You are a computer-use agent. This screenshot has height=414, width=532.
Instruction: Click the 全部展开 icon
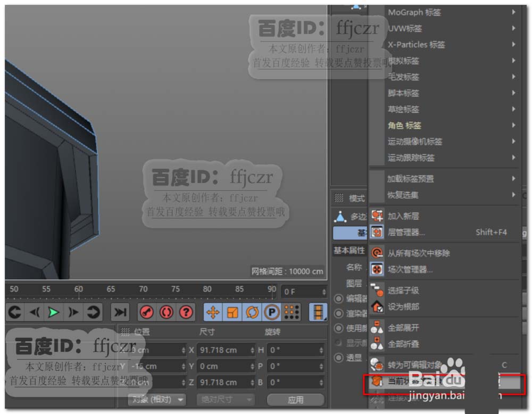click(377, 327)
